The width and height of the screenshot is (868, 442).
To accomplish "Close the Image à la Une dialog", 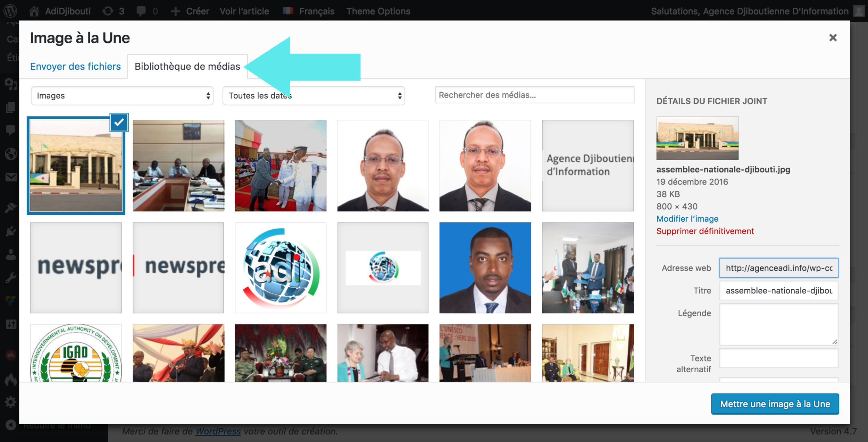I will point(833,37).
